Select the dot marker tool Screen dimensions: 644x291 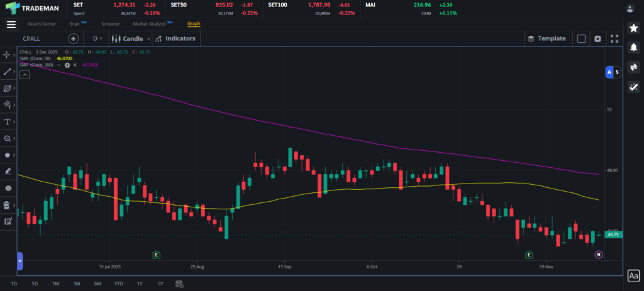click(6, 155)
